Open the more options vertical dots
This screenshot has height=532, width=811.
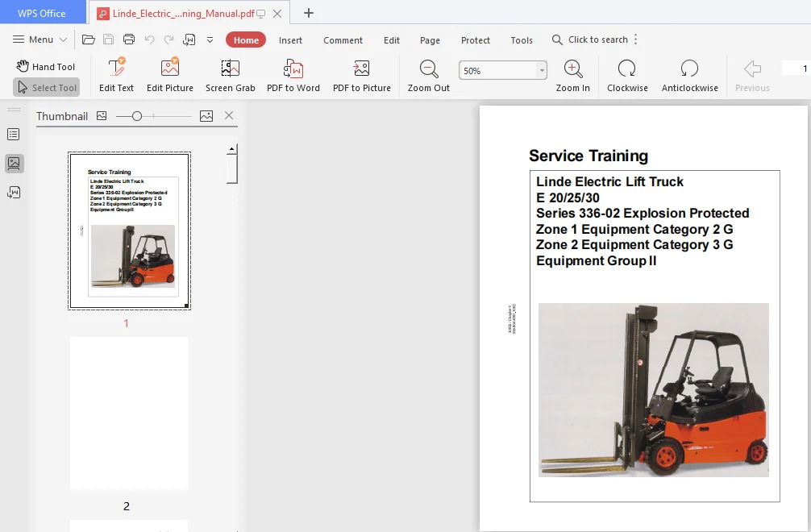(636, 39)
